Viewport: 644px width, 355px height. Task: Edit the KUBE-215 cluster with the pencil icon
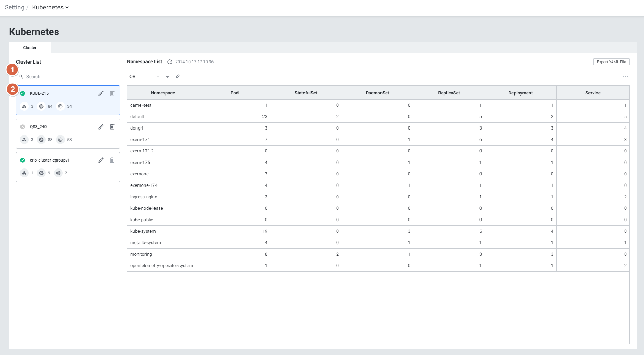click(101, 93)
